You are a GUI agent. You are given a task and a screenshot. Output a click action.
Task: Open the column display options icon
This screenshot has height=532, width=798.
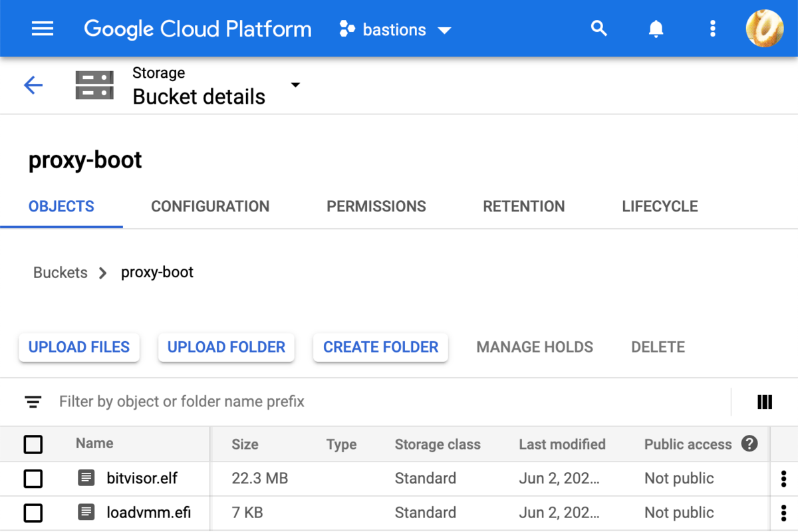click(765, 402)
